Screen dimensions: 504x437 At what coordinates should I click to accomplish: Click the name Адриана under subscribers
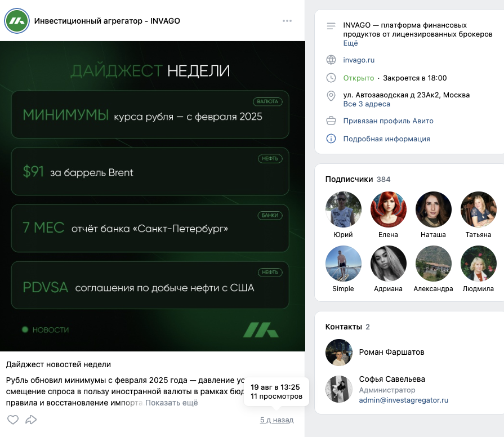[x=389, y=289]
